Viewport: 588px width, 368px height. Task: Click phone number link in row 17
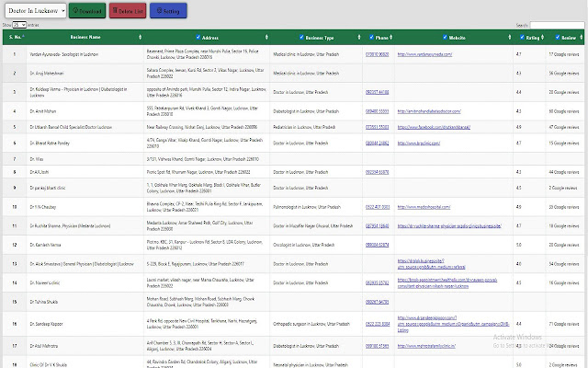(x=377, y=346)
